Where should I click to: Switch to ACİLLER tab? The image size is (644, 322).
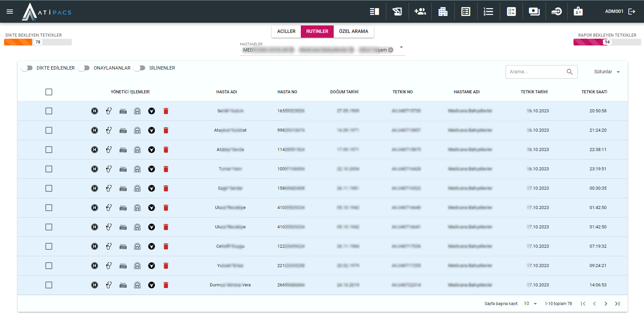(x=286, y=31)
